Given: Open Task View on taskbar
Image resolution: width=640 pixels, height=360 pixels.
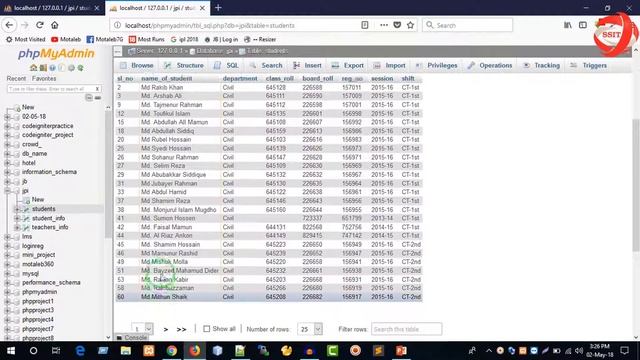Looking at the screenshot, I should (x=56, y=351).
